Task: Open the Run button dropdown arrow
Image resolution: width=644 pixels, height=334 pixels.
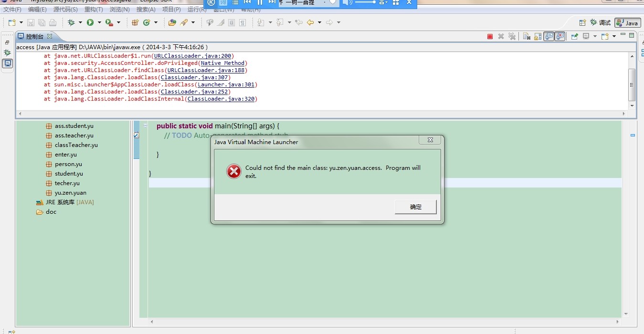Action: coord(99,22)
